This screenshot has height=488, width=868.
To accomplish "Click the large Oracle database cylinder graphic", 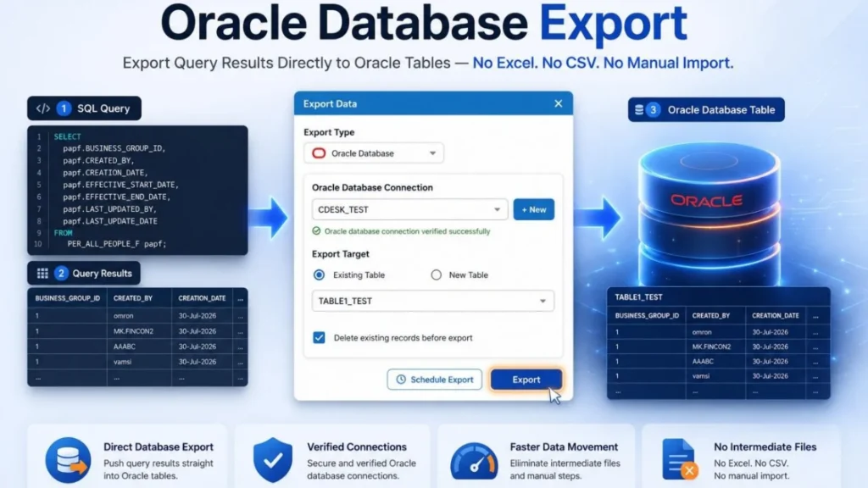I will point(709,213).
